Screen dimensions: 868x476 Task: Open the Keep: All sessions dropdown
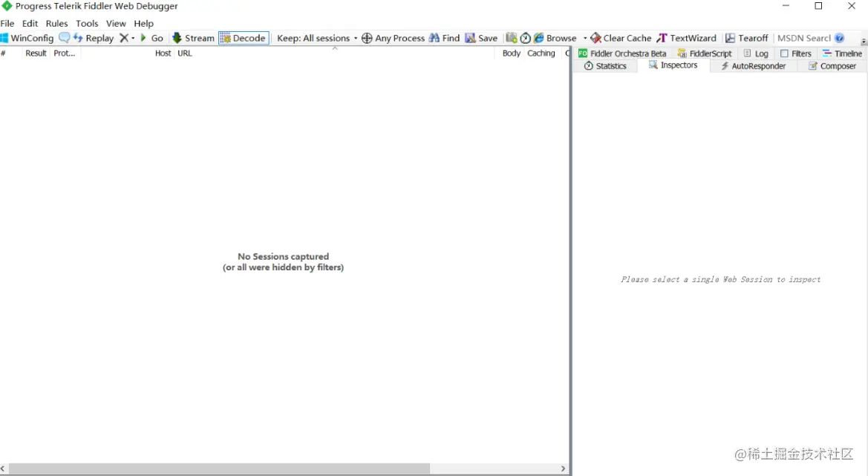coord(316,38)
